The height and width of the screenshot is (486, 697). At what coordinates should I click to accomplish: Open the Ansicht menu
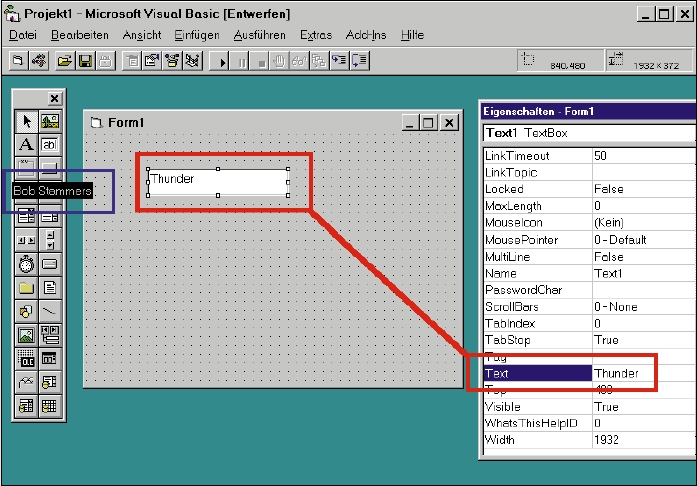point(142,35)
